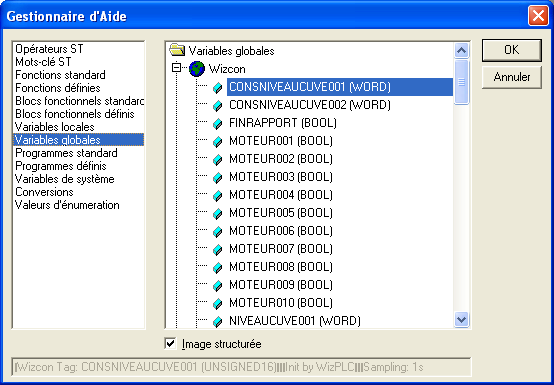
Task: Click the tag icon beside MOTEUR010
Action: [218, 303]
